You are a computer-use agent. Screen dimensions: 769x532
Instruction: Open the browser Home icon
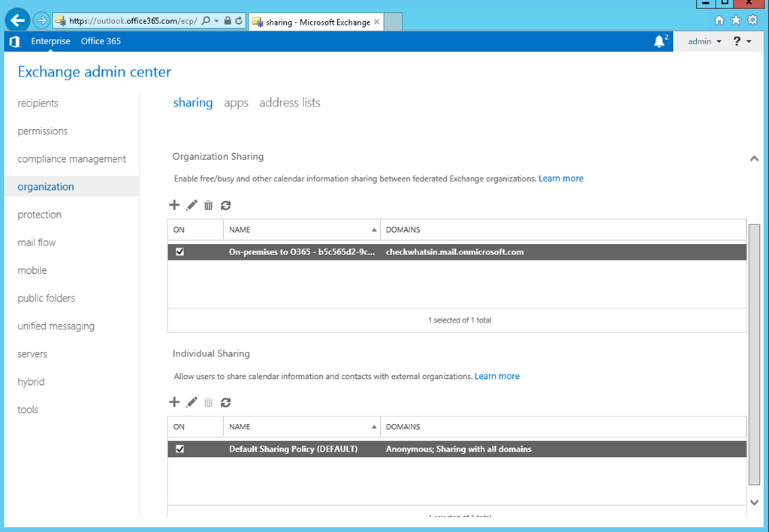pos(719,20)
